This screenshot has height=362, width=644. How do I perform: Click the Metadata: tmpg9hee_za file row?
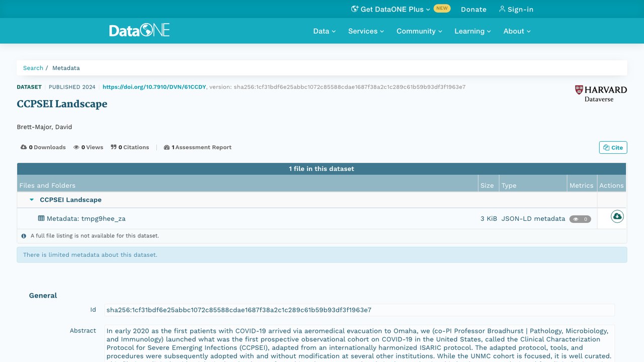point(322,219)
